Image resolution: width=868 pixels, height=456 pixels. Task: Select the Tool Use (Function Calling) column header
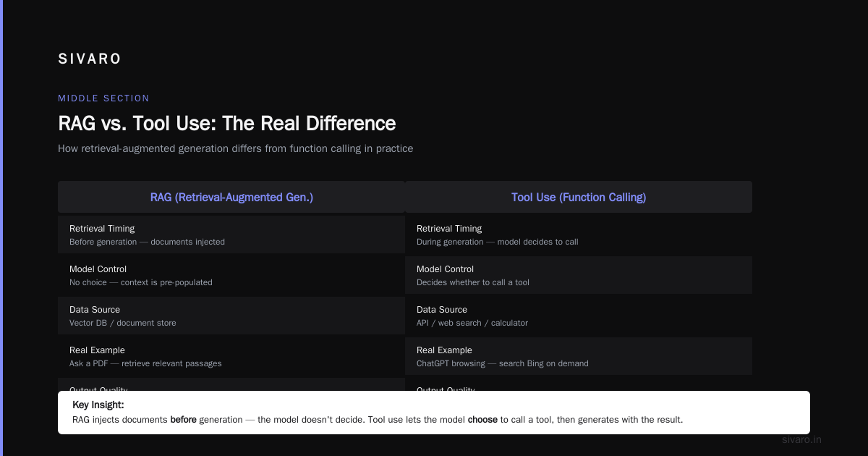coord(579,197)
